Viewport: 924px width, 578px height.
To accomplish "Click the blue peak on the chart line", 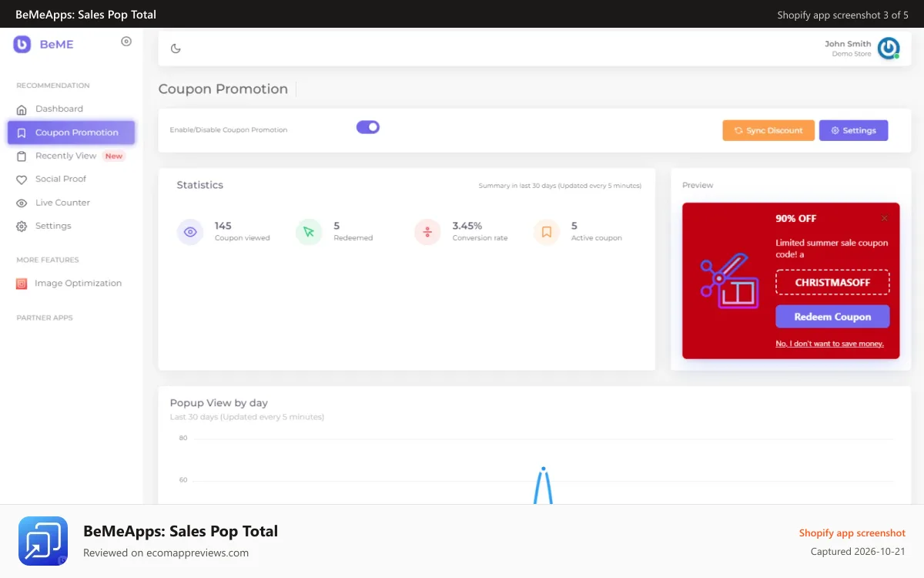I will tap(544, 469).
